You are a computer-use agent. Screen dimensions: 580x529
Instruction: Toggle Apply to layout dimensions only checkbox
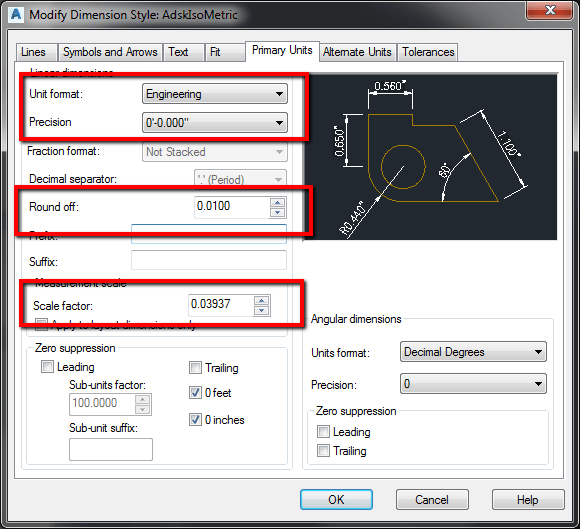click(41, 324)
